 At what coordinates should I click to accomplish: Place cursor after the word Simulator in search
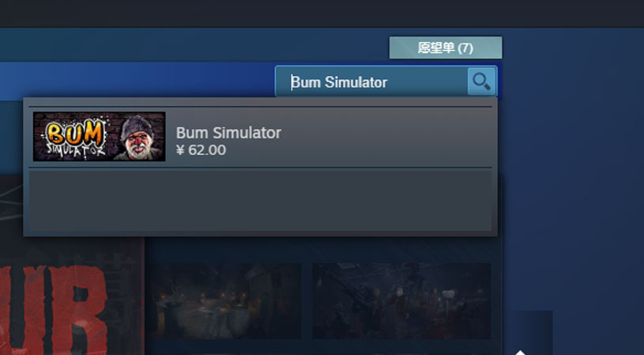[x=388, y=82]
